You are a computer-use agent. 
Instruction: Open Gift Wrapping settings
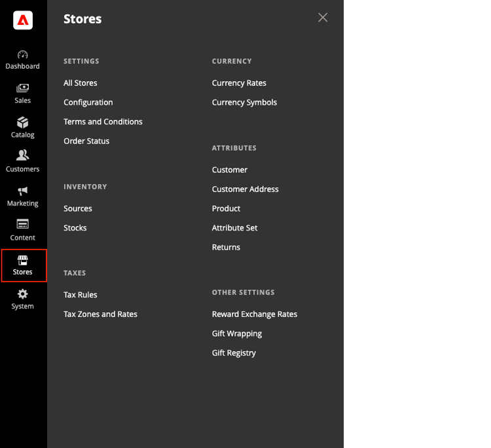point(237,333)
